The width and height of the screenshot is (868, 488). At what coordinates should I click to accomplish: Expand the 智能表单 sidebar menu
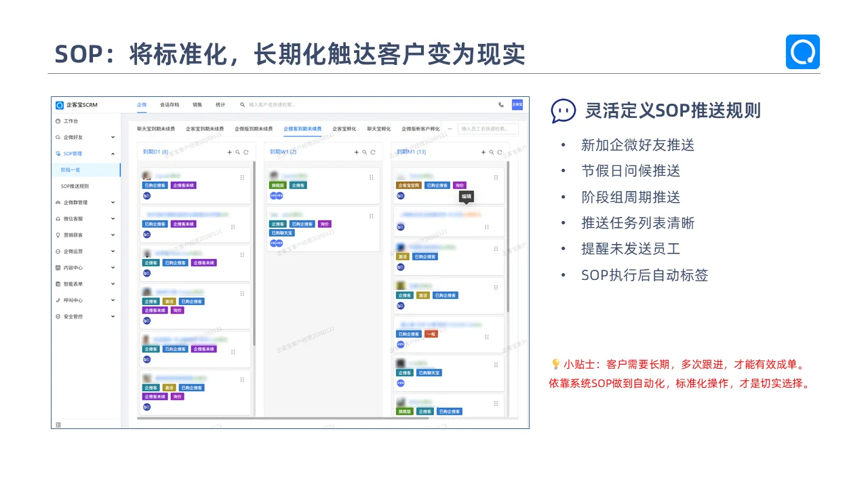click(x=85, y=284)
